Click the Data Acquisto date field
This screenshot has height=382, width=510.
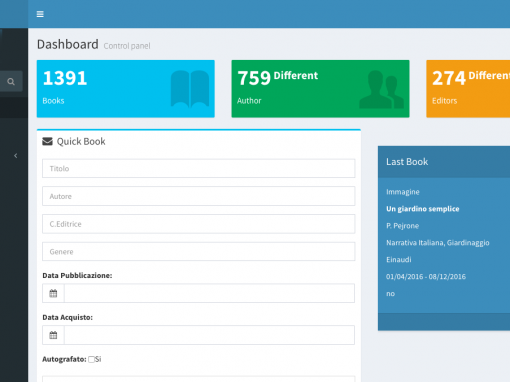point(209,335)
